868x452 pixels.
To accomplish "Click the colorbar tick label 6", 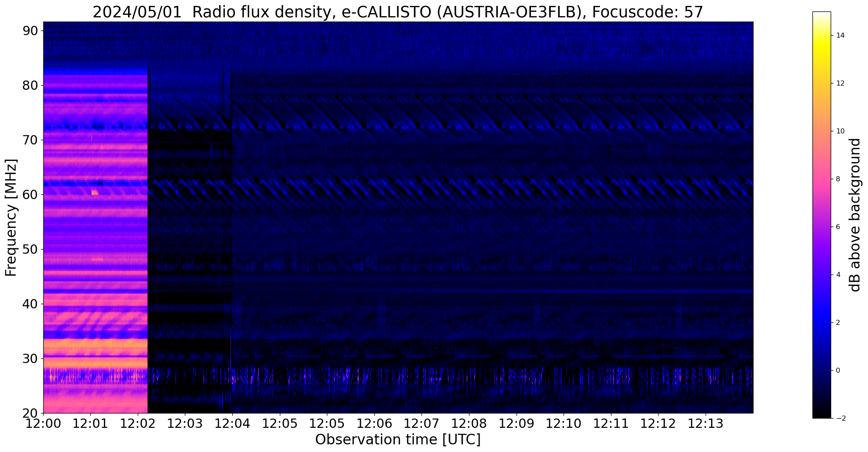I will [x=837, y=227].
